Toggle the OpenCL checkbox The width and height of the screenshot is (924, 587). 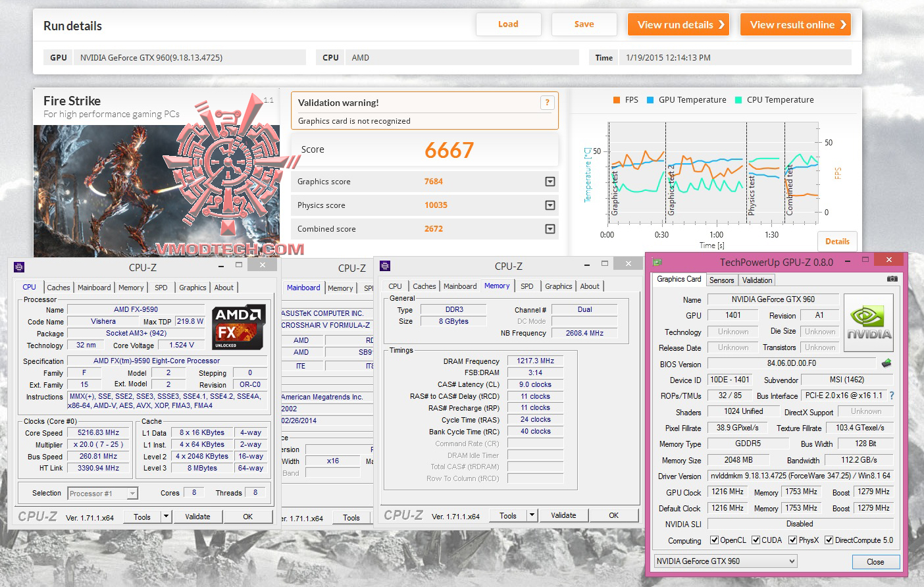tap(714, 540)
